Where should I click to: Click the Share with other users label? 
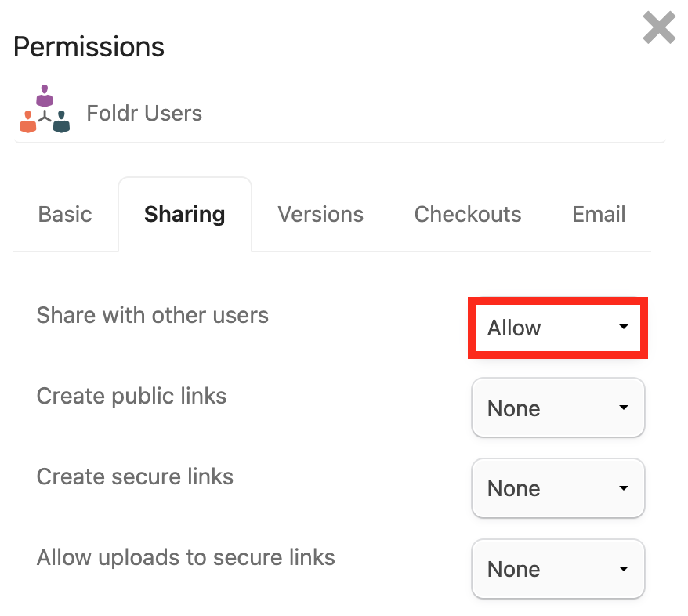(x=153, y=316)
